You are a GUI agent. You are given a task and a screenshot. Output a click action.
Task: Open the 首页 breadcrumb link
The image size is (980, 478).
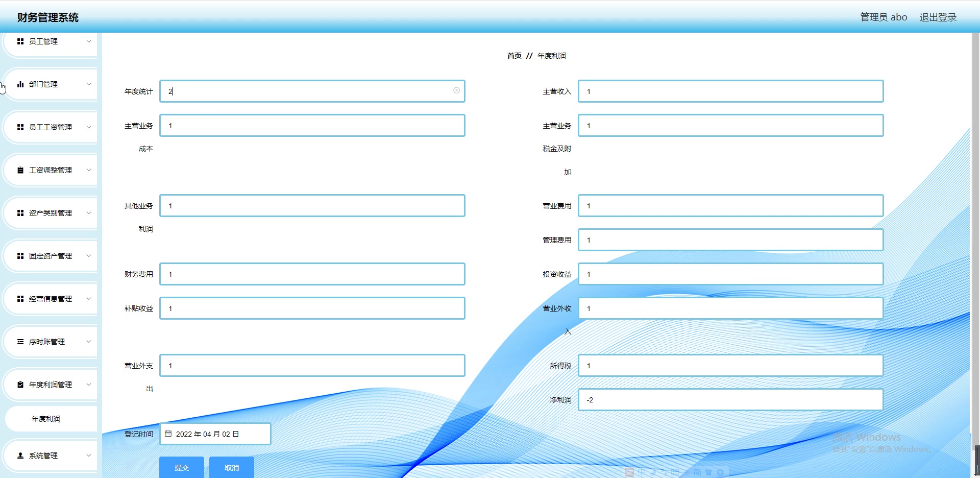pyautogui.click(x=513, y=56)
